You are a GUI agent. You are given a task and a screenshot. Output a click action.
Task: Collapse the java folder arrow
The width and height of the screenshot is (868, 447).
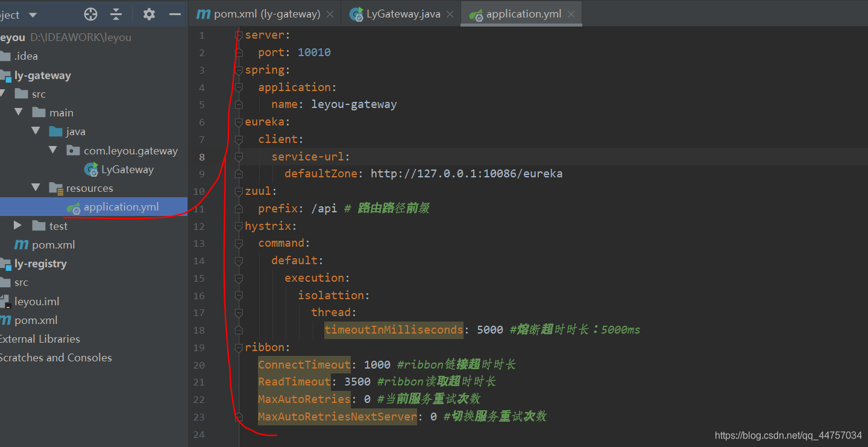(x=36, y=131)
